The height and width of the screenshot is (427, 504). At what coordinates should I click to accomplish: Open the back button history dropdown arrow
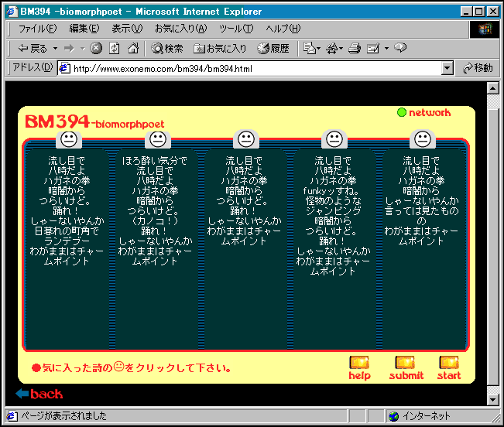pyautogui.click(x=53, y=48)
